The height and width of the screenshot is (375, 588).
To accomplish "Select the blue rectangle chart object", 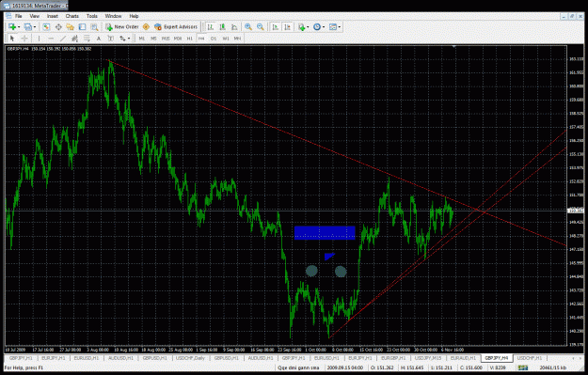I will tap(325, 233).
